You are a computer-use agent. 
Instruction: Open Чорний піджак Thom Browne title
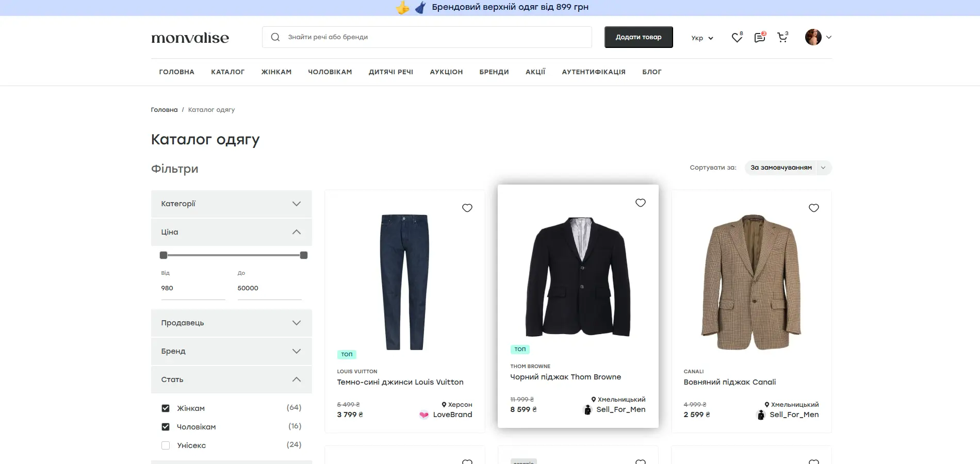click(566, 377)
